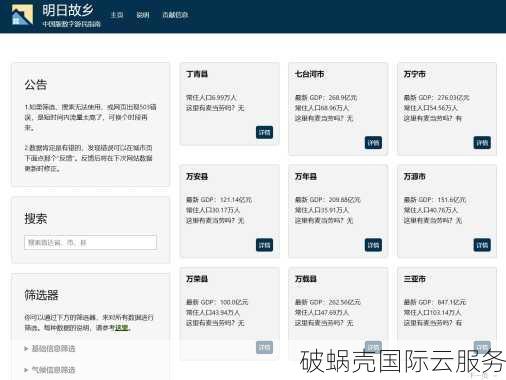Click the 明日故乡 site title
This screenshot has width=506, height=380.
click(x=68, y=10)
